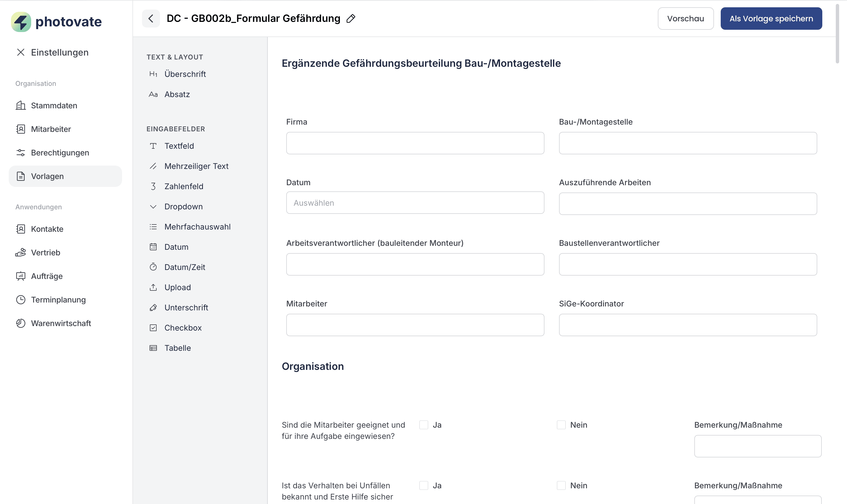Open Vorlagen in the sidebar
Viewport: 847px width, 504px height.
point(47,176)
